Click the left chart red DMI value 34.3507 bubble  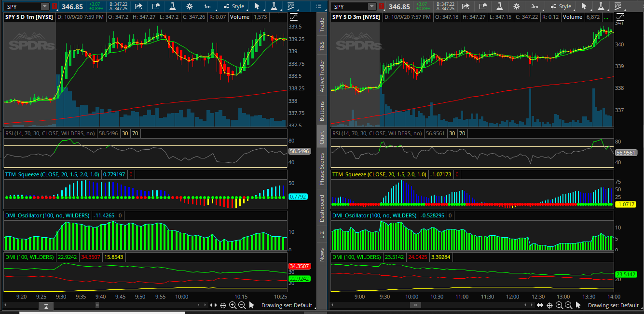[x=300, y=266]
